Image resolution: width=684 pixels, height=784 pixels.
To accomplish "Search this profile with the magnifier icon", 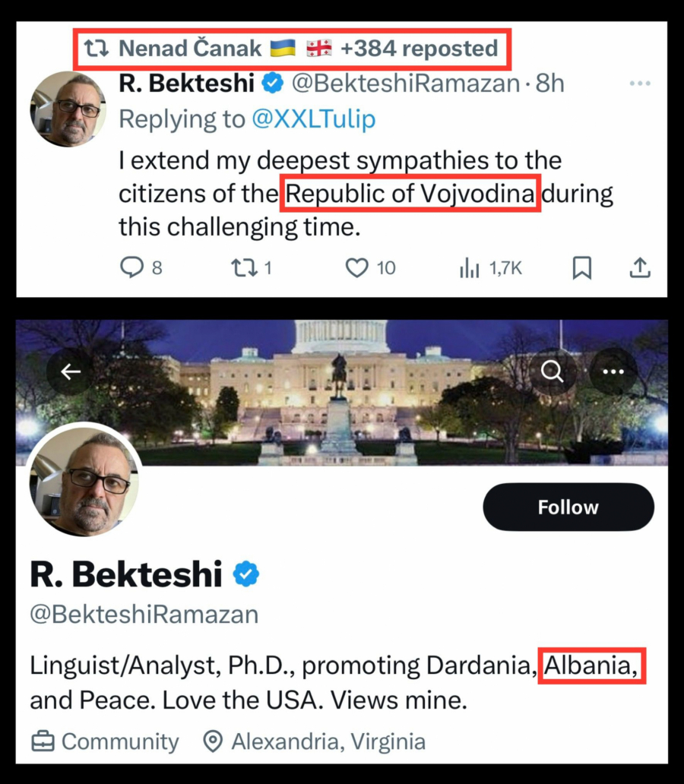I will point(553,371).
